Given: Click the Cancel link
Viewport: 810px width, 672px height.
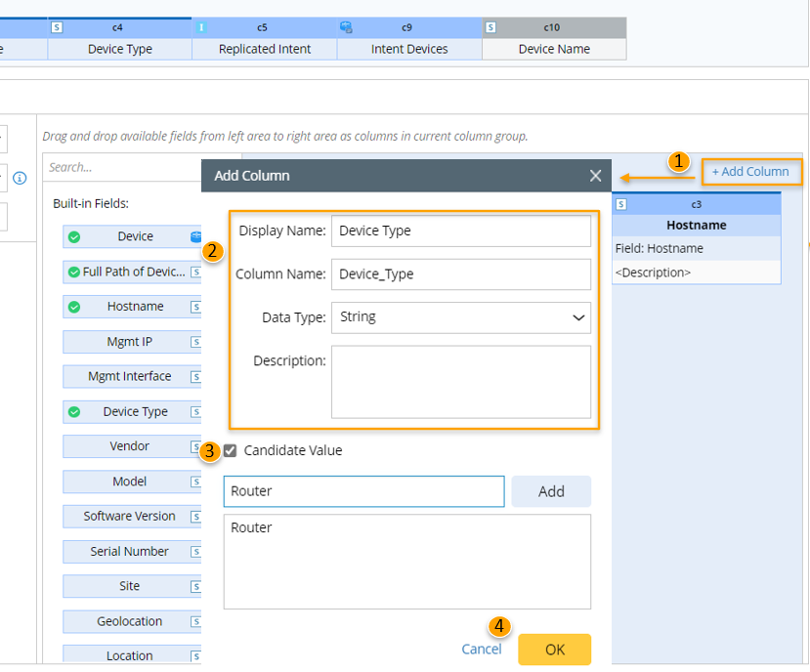Looking at the screenshot, I should [481, 650].
